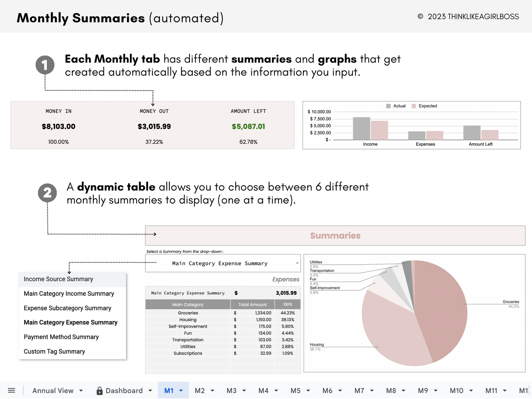Expand the Annual View tab options arrow
This screenshot has width=532, height=399.
point(81,391)
